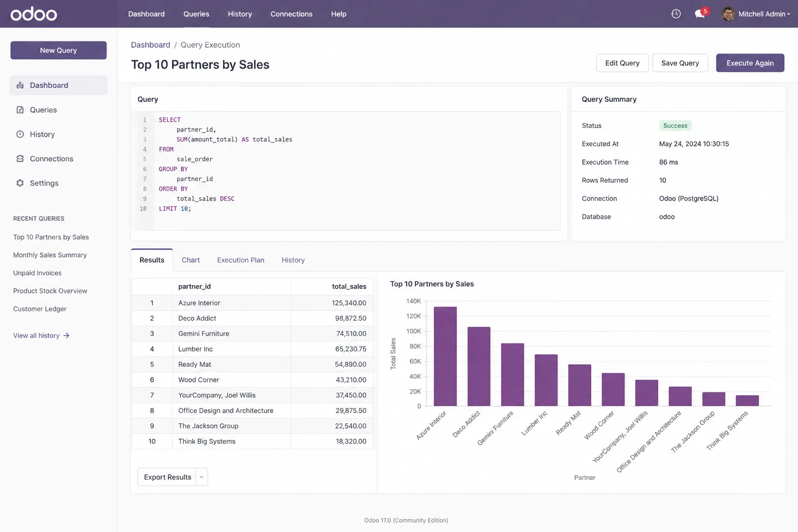798x532 pixels.
Task: Open recent query Monthly Sales Summary
Action: pyautogui.click(x=50, y=255)
